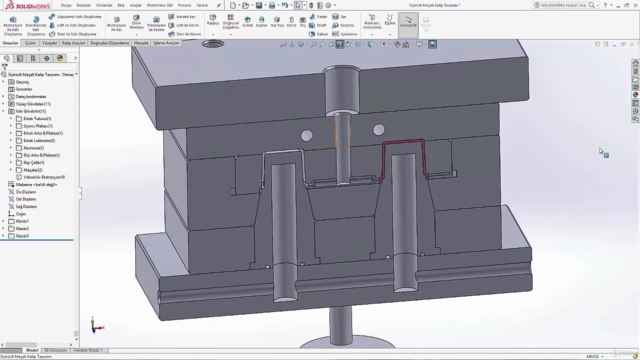Select the Loft ile Kesim tool
This screenshot has width=640, height=360.
click(x=184, y=25)
